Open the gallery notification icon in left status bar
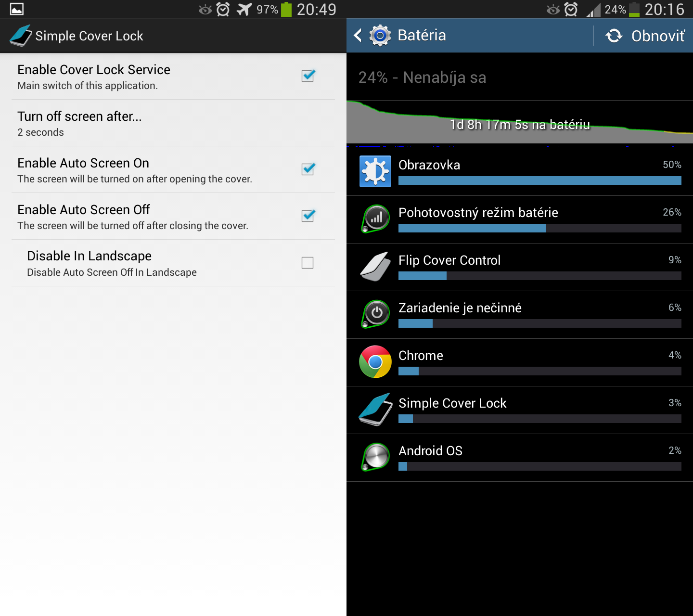The image size is (693, 616). pyautogui.click(x=17, y=9)
